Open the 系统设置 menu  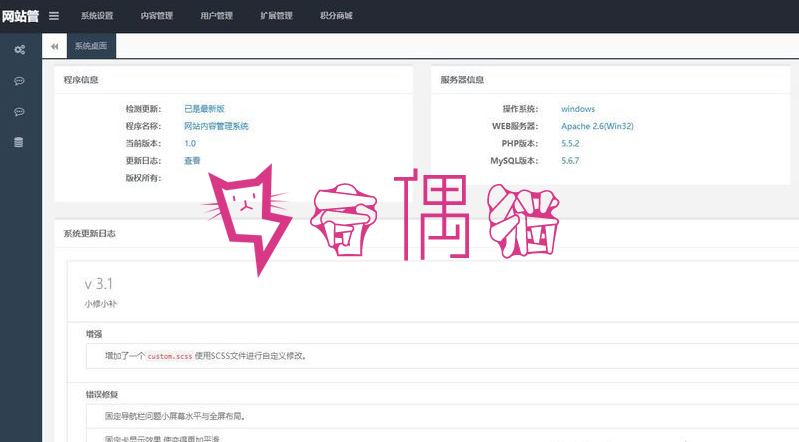click(97, 16)
